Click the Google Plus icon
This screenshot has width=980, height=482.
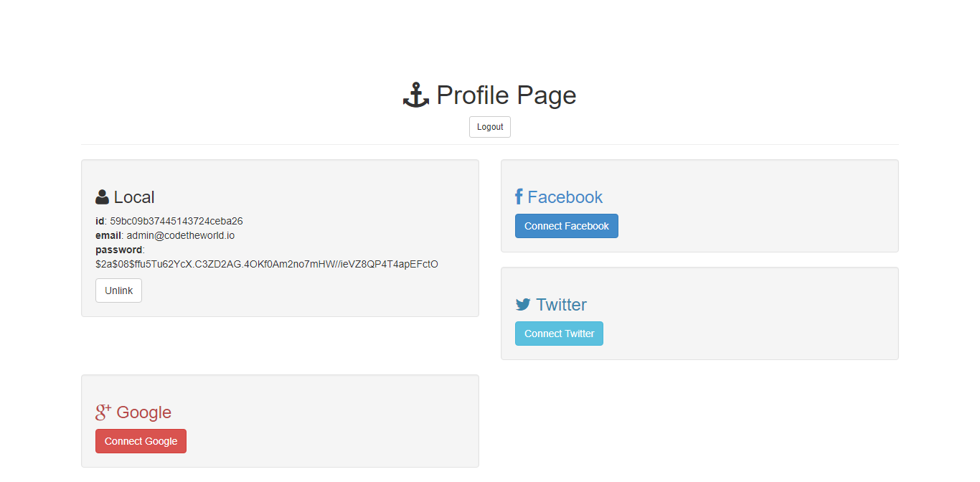point(103,412)
